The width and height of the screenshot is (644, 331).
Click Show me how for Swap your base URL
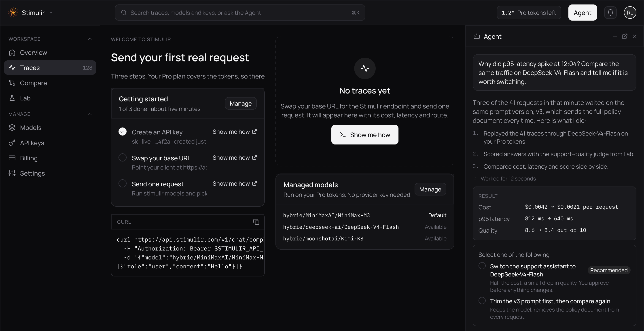point(235,158)
